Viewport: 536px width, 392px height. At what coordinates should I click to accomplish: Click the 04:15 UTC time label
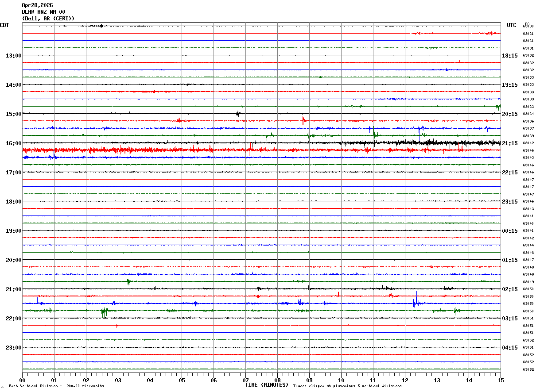click(x=510, y=348)
